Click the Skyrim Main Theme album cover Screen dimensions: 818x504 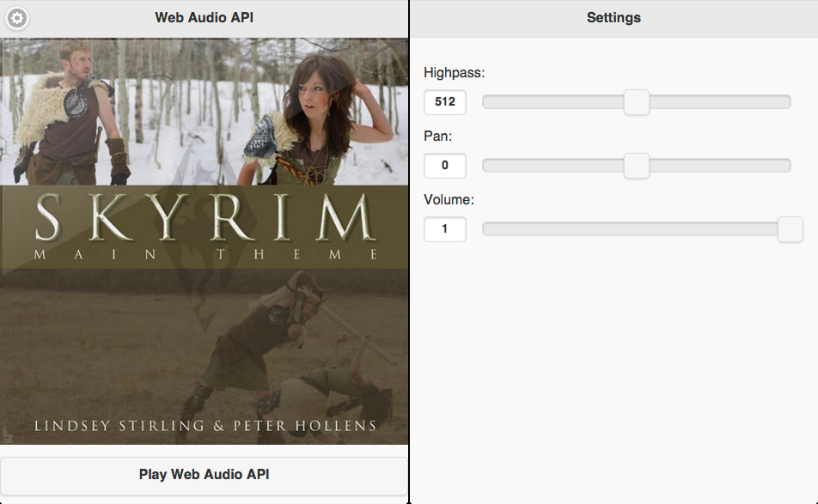[204, 241]
